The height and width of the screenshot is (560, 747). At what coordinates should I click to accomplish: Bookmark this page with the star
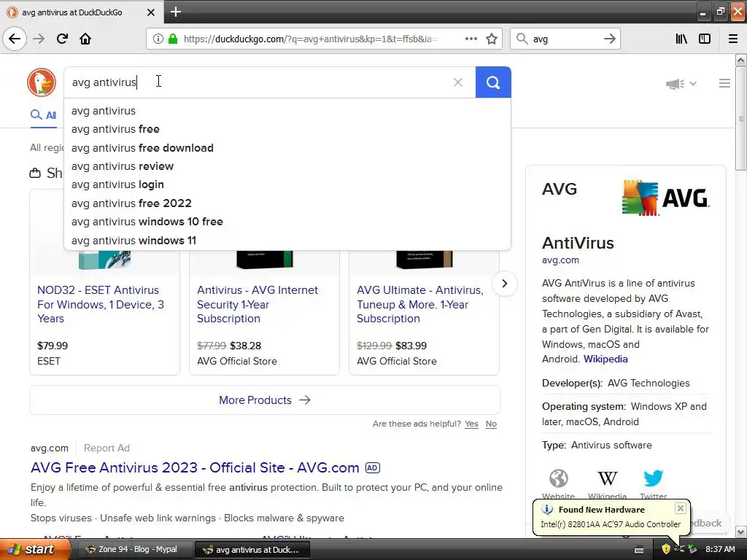pyautogui.click(x=492, y=39)
